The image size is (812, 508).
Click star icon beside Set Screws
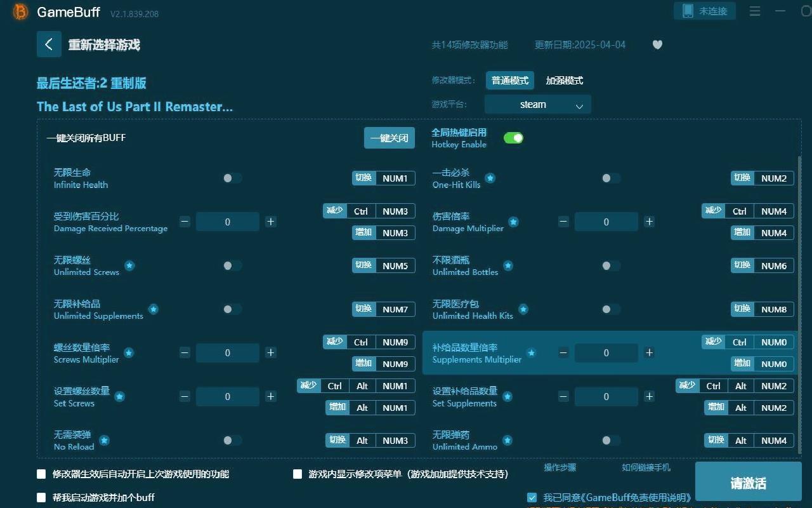[x=119, y=397]
